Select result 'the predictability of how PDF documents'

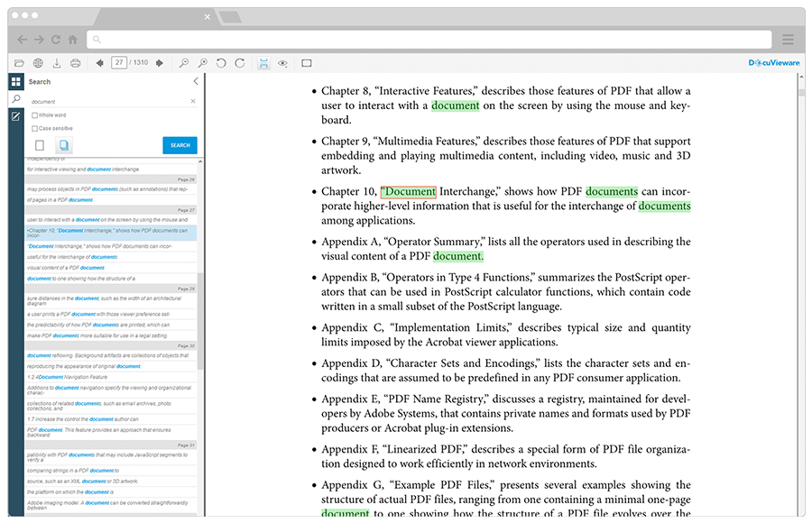[111, 326]
